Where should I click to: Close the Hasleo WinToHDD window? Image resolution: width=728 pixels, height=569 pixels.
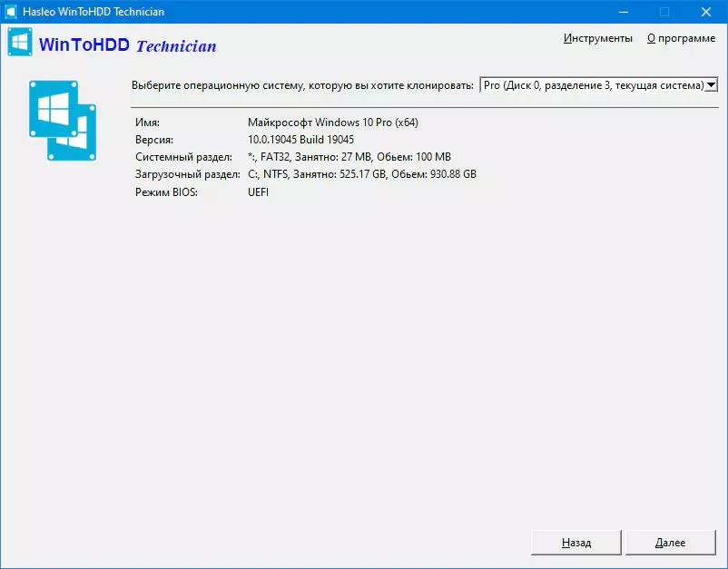point(706,12)
